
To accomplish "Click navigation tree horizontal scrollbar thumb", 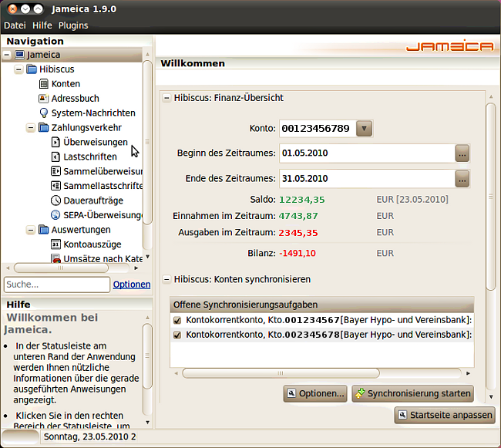I will click(61, 268).
